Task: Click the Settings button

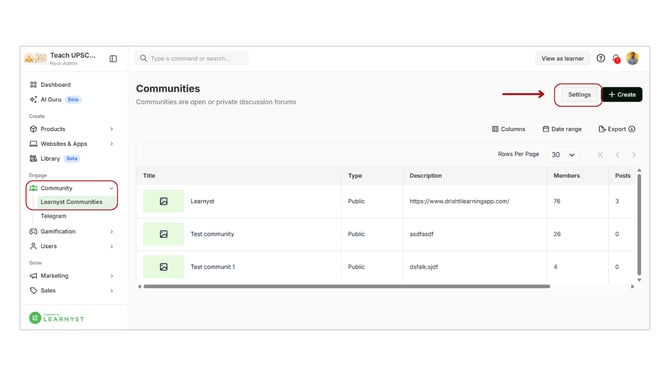Action: (579, 94)
